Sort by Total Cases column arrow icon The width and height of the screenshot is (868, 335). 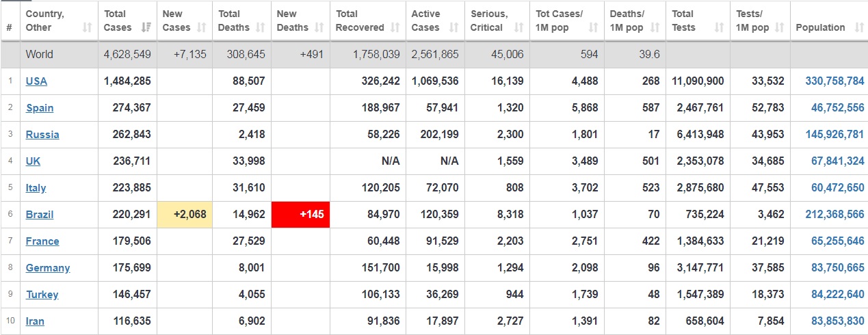click(x=146, y=27)
